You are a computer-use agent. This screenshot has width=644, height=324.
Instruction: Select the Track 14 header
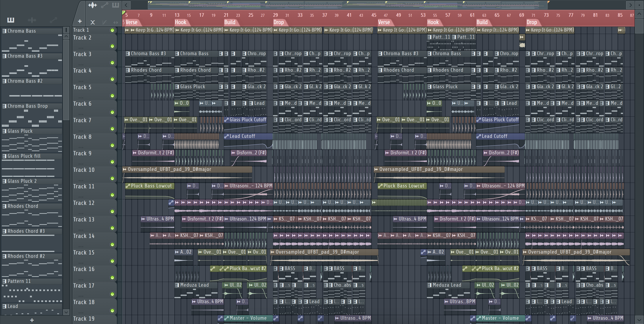[95, 240]
